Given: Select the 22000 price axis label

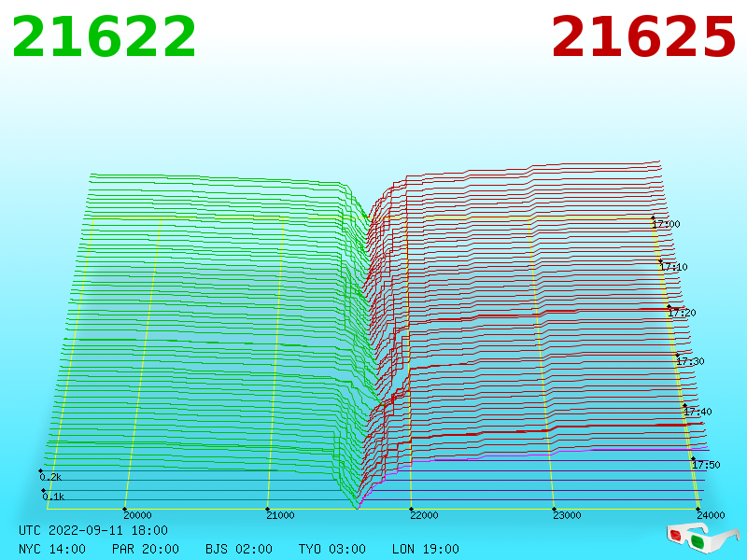Looking at the screenshot, I should point(424,515).
